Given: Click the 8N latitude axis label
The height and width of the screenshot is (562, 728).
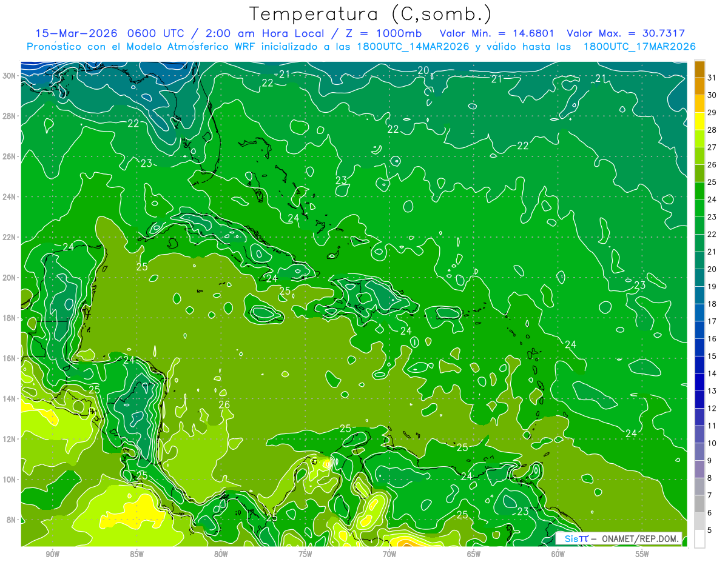Looking at the screenshot, I should click(x=11, y=520).
